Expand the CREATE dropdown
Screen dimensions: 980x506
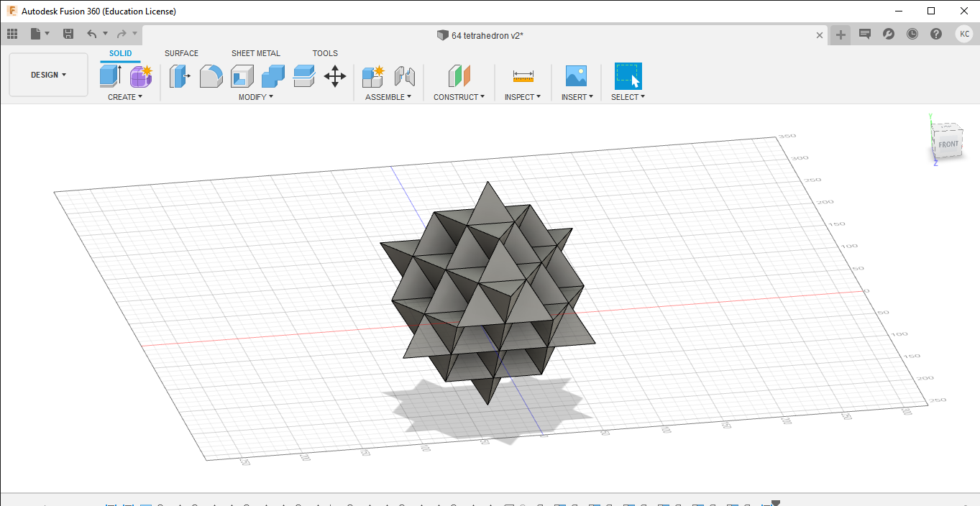click(125, 96)
